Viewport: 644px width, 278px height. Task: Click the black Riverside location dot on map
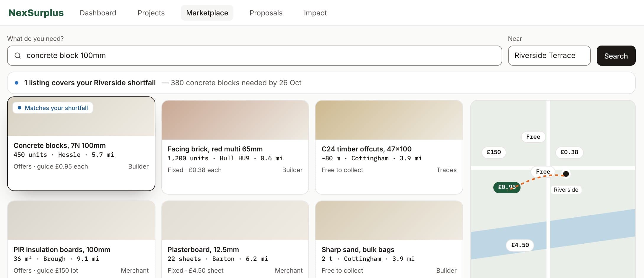pos(566,174)
